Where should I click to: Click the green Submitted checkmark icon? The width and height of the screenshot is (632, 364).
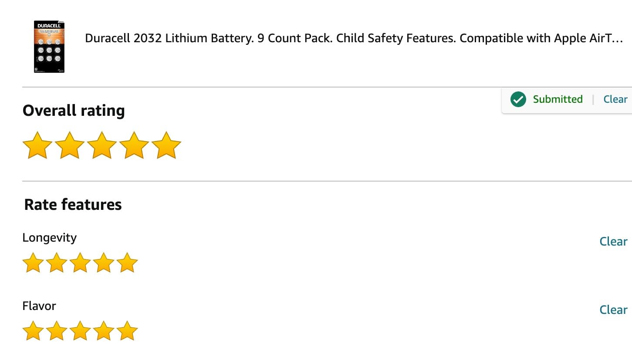(518, 99)
